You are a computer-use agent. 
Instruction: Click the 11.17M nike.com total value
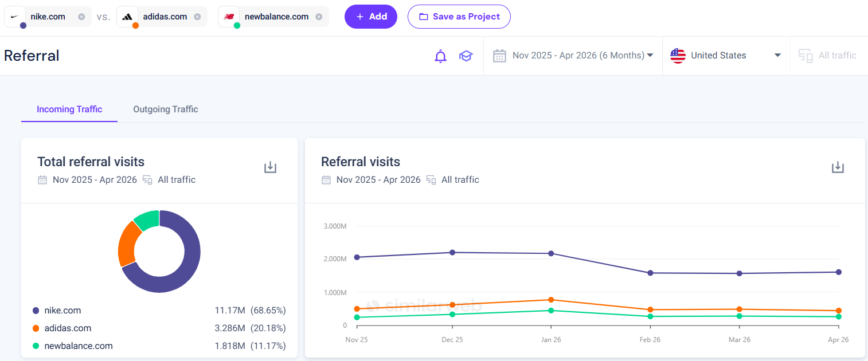230,311
